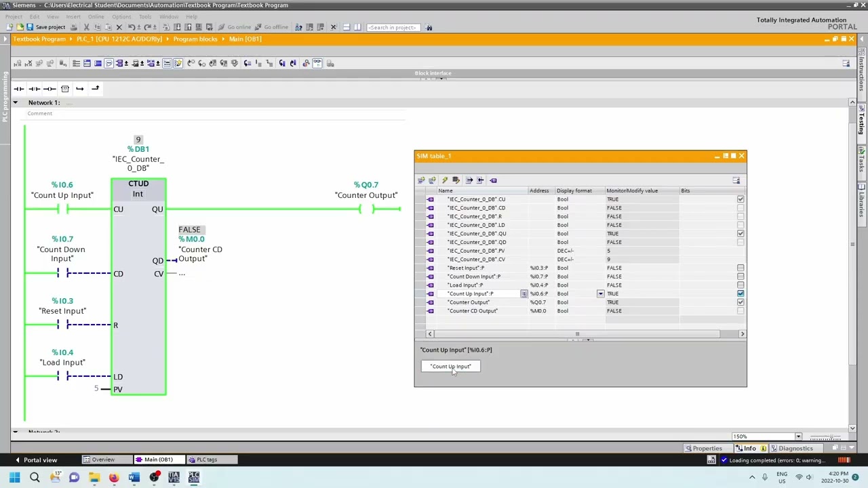Click the first SIM table toolbar icon
Image resolution: width=868 pixels, height=488 pixels.
[x=421, y=180]
